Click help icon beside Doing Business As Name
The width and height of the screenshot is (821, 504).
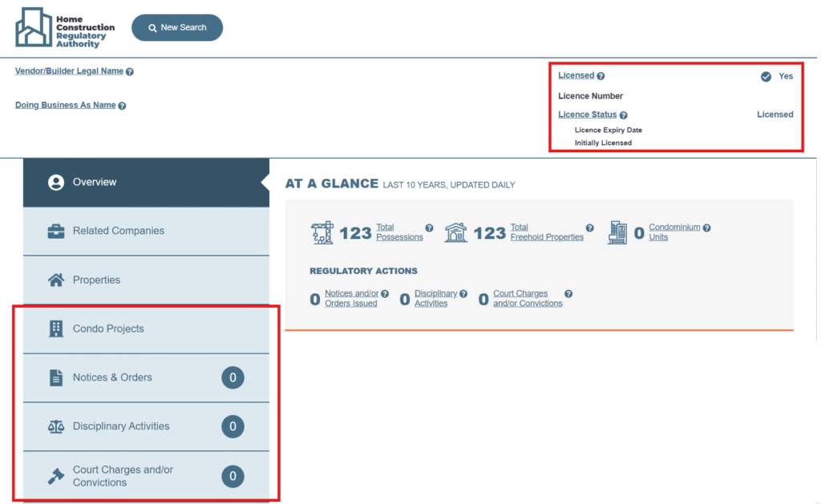pyautogui.click(x=122, y=106)
